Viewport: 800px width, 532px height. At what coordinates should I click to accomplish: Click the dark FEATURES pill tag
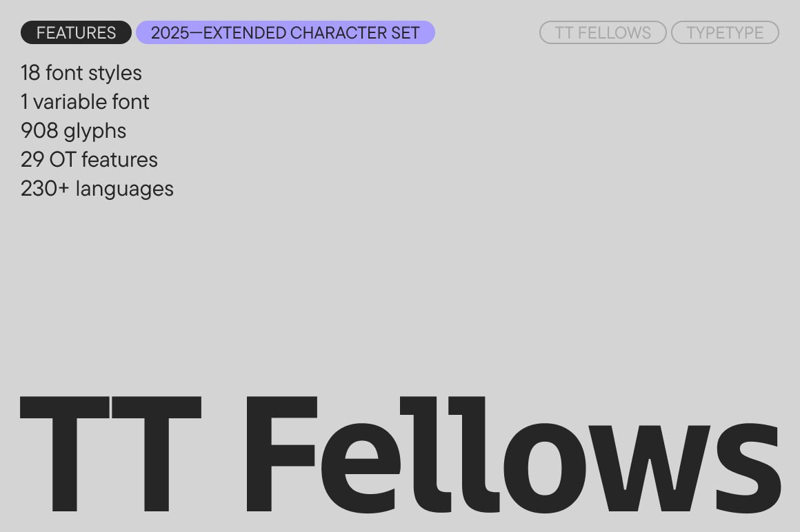pyautogui.click(x=76, y=33)
